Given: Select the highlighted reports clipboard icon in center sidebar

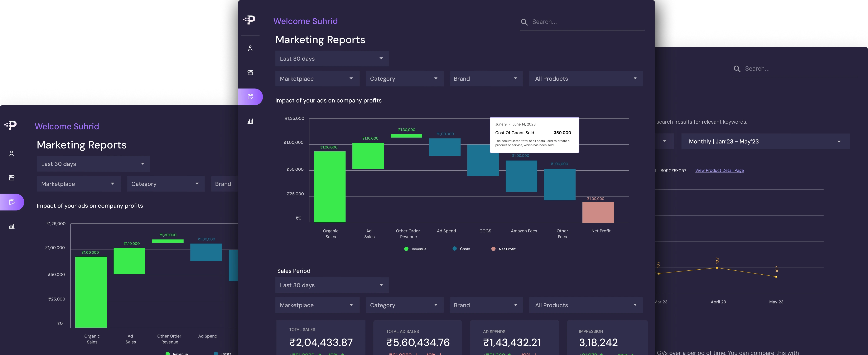Looking at the screenshot, I should (250, 97).
